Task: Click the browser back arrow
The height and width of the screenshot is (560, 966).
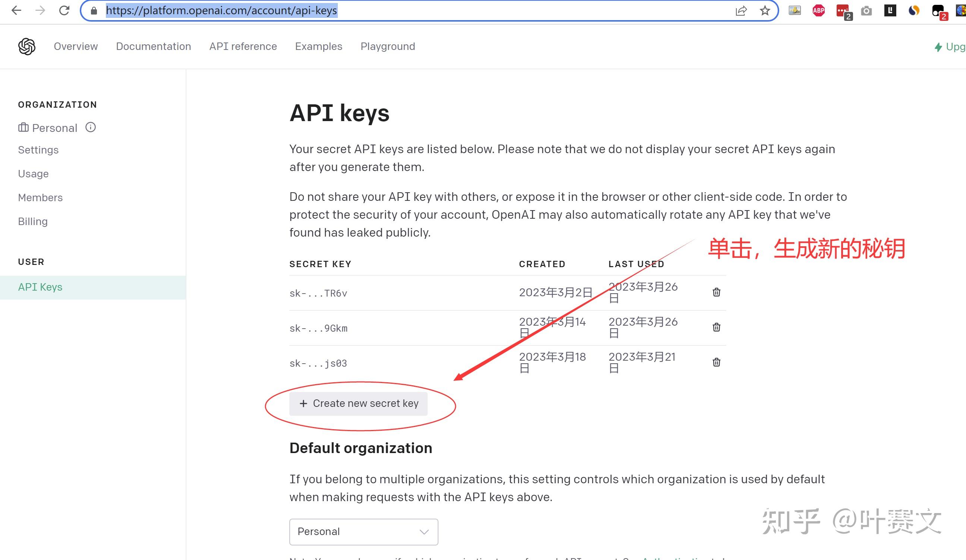Action: pyautogui.click(x=16, y=10)
